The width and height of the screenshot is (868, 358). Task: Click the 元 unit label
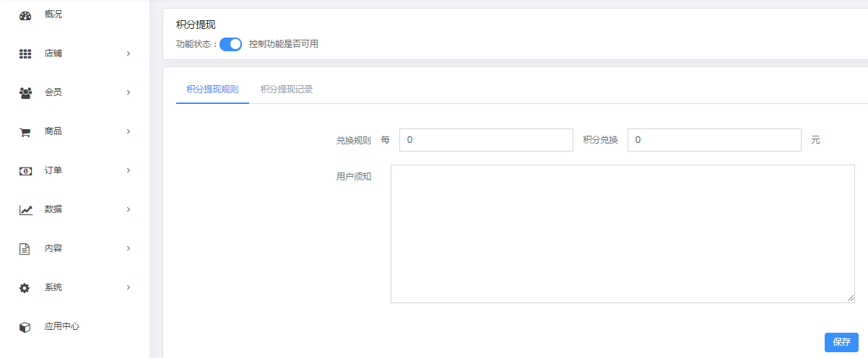coord(815,140)
